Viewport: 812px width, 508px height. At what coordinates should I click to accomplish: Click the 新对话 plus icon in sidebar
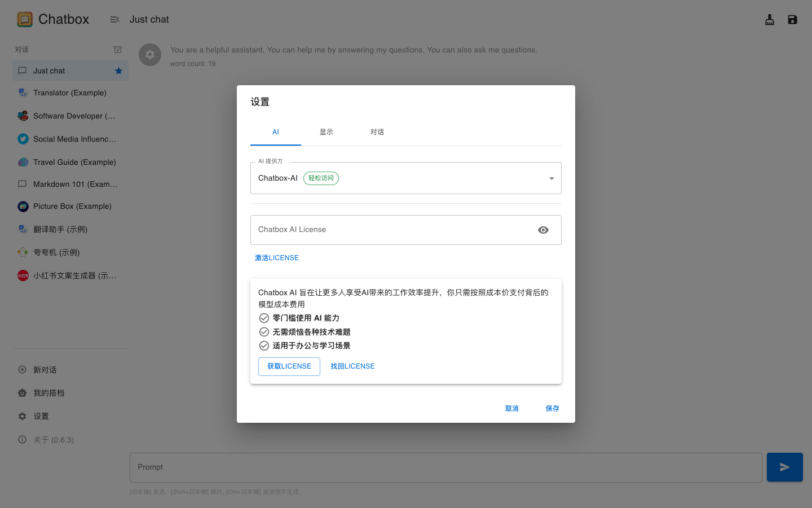click(21, 370)
